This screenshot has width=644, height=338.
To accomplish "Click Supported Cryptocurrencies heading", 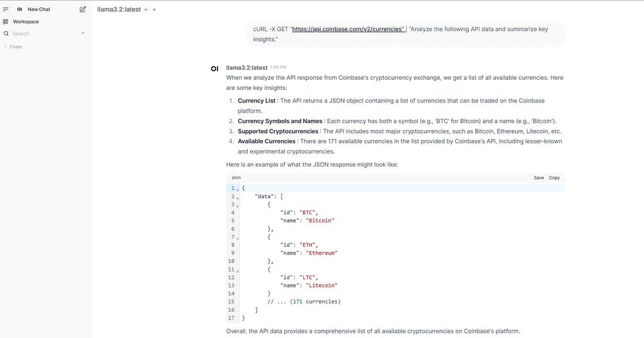I will (x=278, y=131).
